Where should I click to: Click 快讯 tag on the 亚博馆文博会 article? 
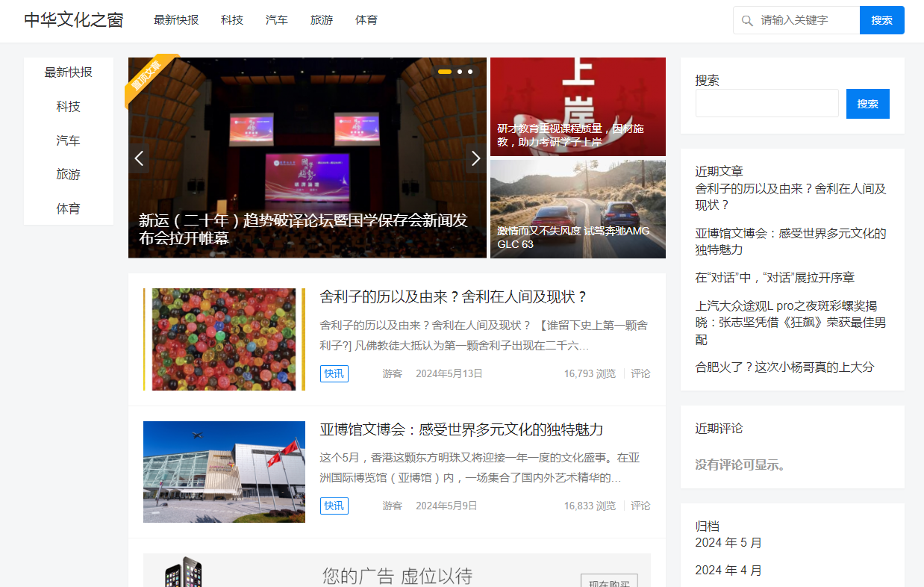coord(334,506)
